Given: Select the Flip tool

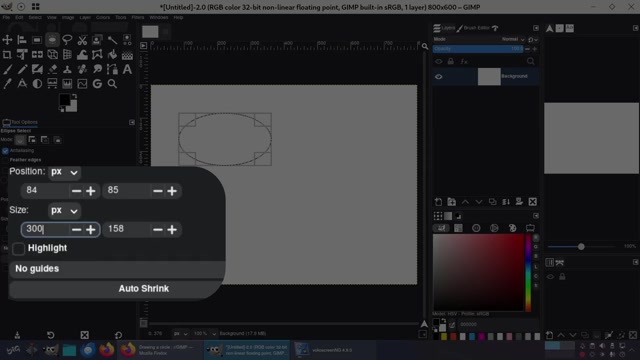Looking at the screenshot, I should click(37, 54).
